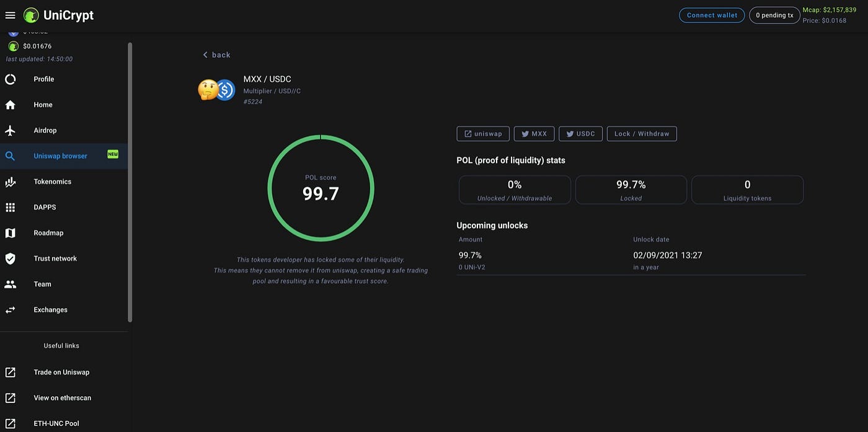Click the Trust network shield icon
Viewport: 868px width, 432px height.
click(10, 258)
